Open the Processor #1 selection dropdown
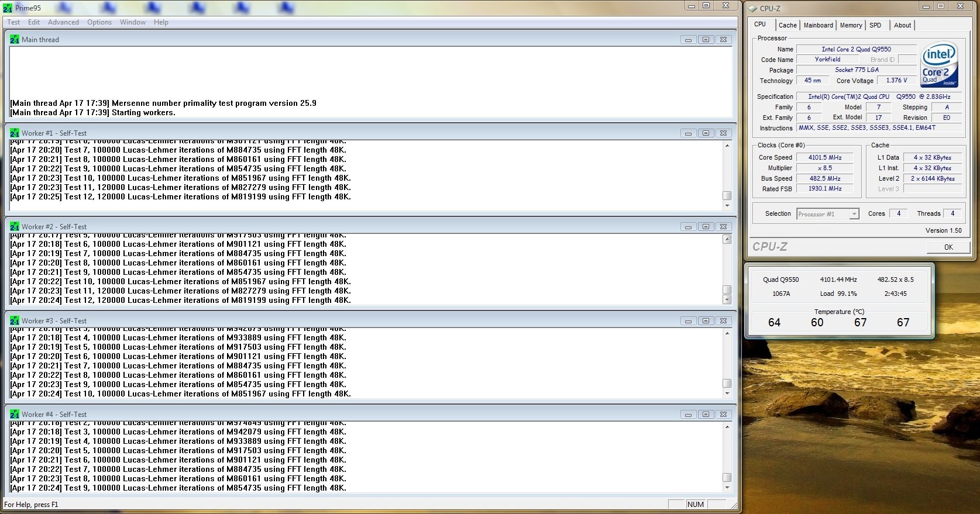Screen dimensions: 980x514 (x=828, y=214)
